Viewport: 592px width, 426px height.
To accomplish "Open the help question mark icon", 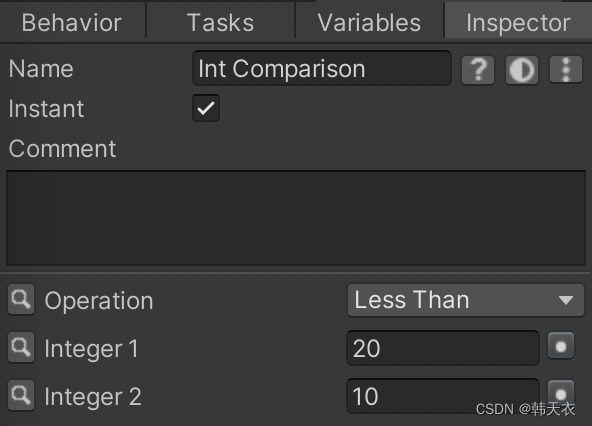I will click(478, 69).
